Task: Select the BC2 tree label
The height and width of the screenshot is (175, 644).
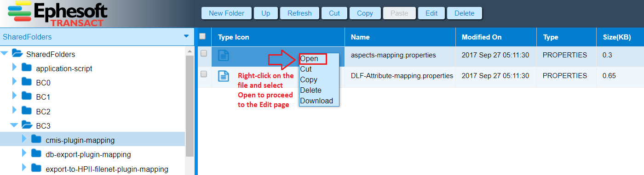Action: [43, 111]
